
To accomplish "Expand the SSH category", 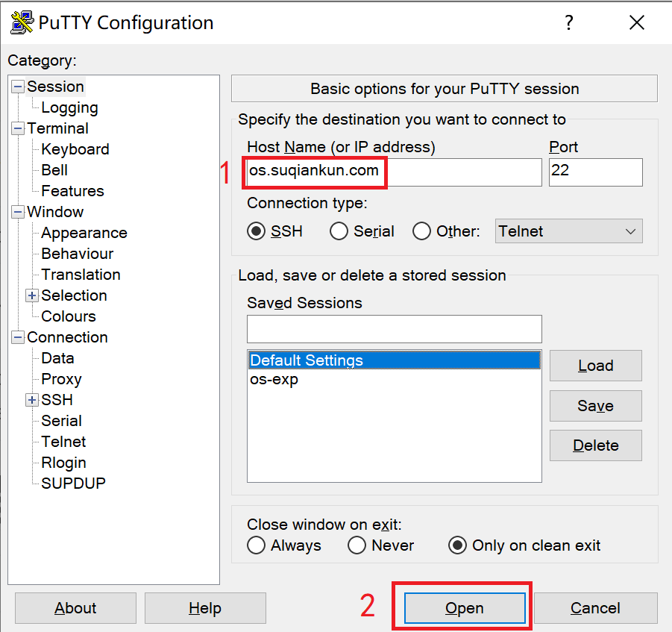I will click(x=31, y=400).
